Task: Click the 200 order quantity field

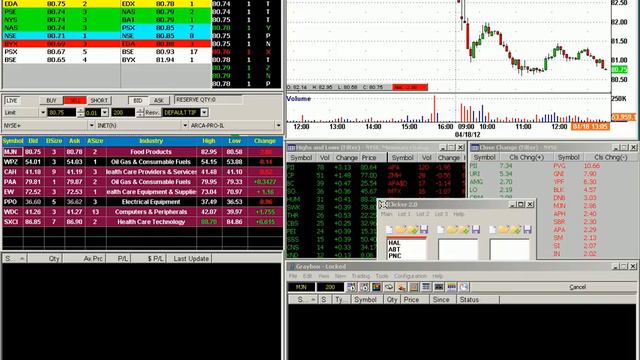Action: click(123, 113)
